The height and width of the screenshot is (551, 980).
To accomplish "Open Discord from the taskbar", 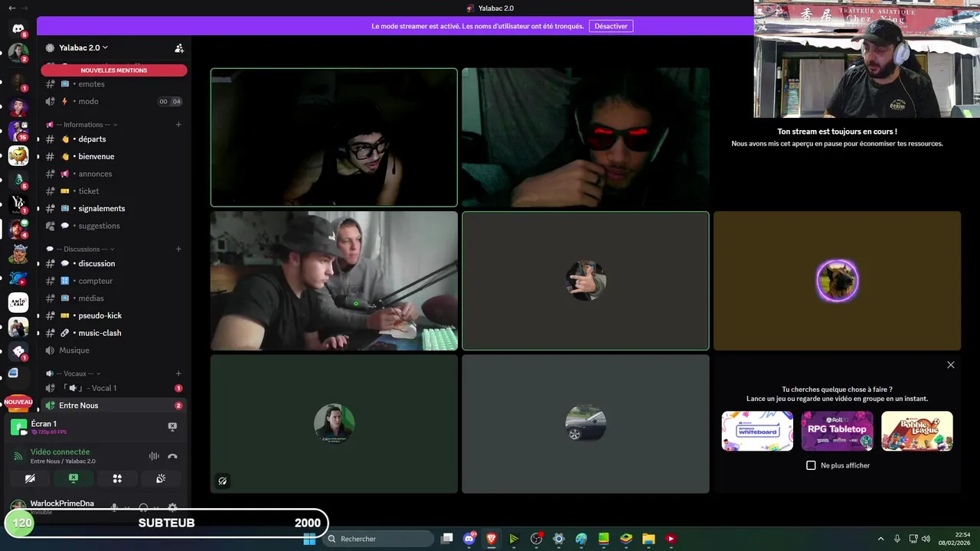I will click(x=469, y=539).
